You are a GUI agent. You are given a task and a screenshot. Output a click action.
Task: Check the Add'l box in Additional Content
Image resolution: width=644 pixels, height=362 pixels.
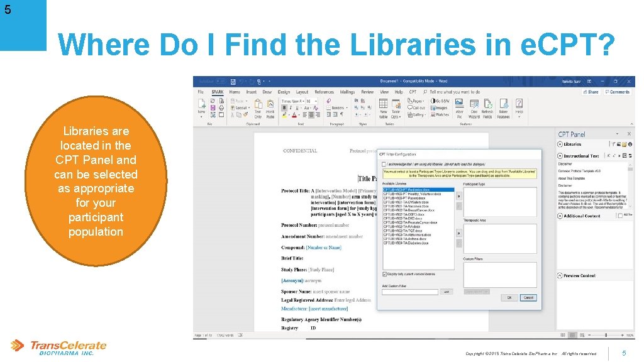tap(620, 214)
